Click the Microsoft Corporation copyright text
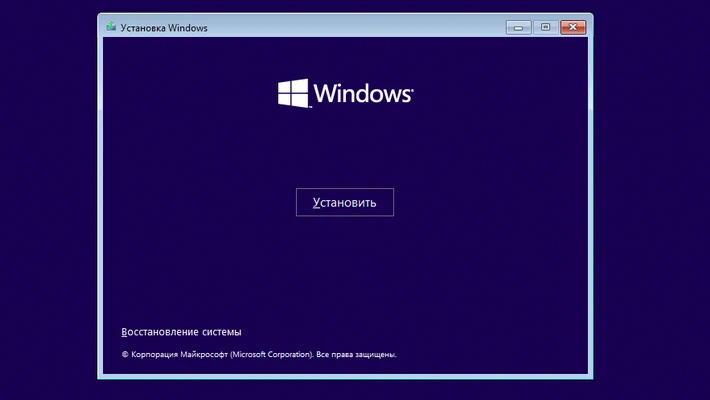The width and height of the screenshot is (710, 400). coord(259,354)
